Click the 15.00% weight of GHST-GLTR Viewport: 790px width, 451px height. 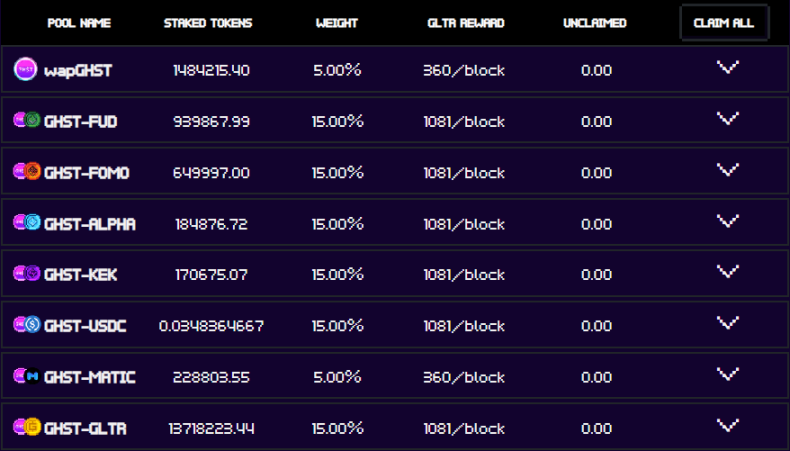click(337, 428)
